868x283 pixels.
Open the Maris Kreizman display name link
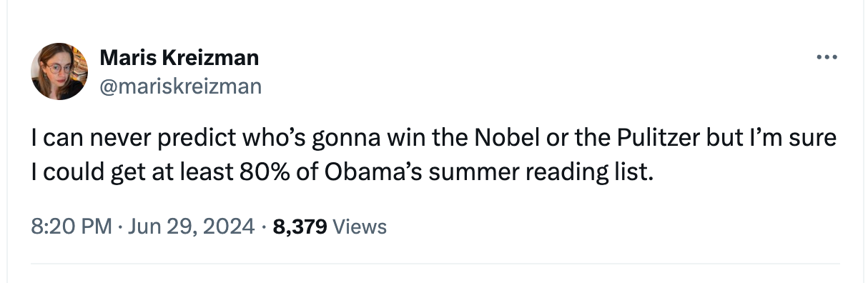[179, 58]
